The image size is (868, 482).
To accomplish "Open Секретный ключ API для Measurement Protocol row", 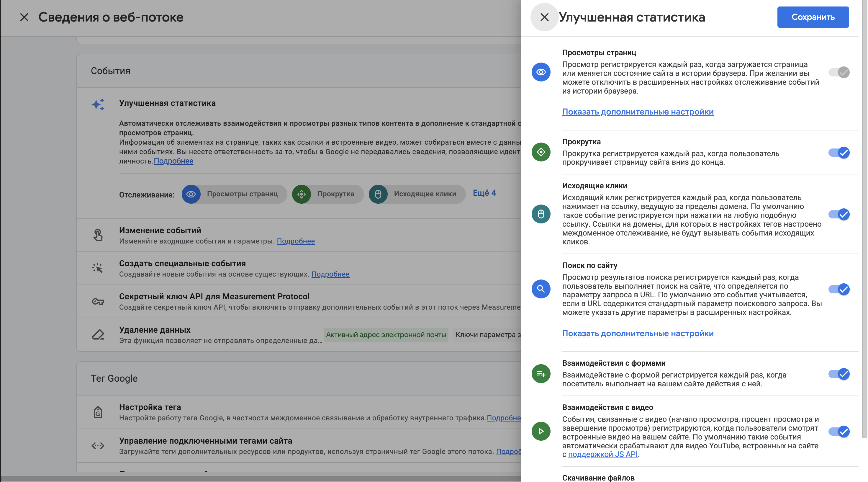I will [x=299, y=302].
